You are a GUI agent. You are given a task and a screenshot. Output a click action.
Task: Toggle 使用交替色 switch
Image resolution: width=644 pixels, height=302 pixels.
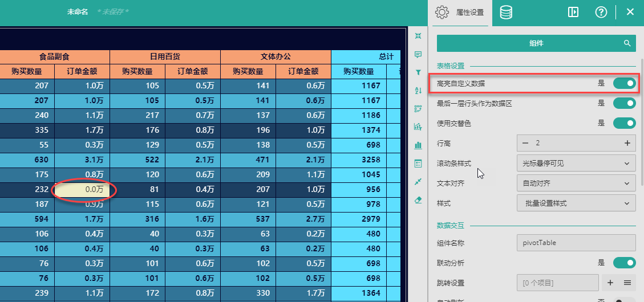[x=624, y=123]
